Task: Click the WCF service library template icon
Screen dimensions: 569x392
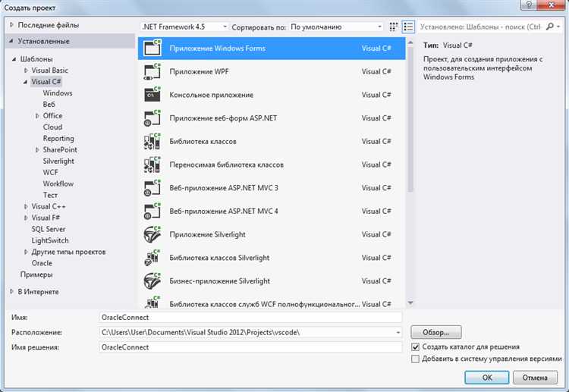Action: [x=152, y=303]
